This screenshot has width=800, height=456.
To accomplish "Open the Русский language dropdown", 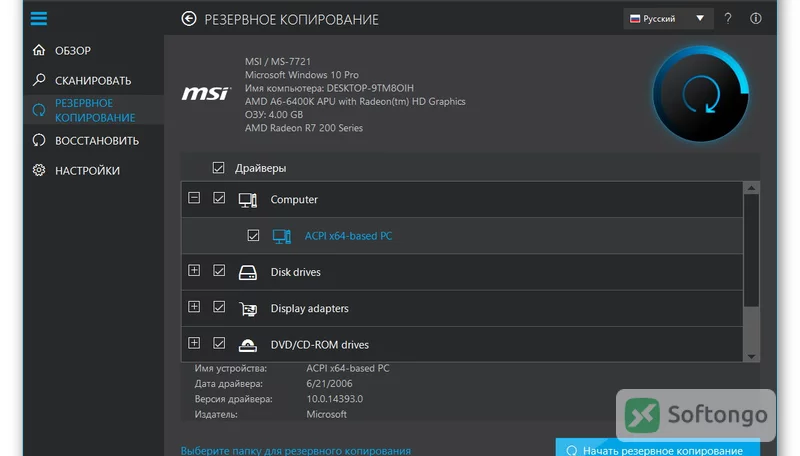I will [x=668, y=19].
